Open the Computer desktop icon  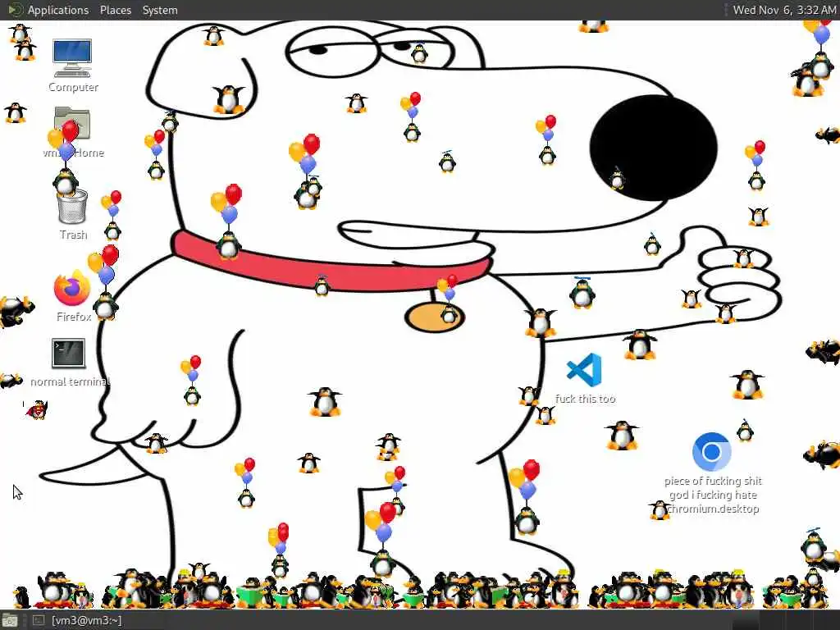point(72,58)
